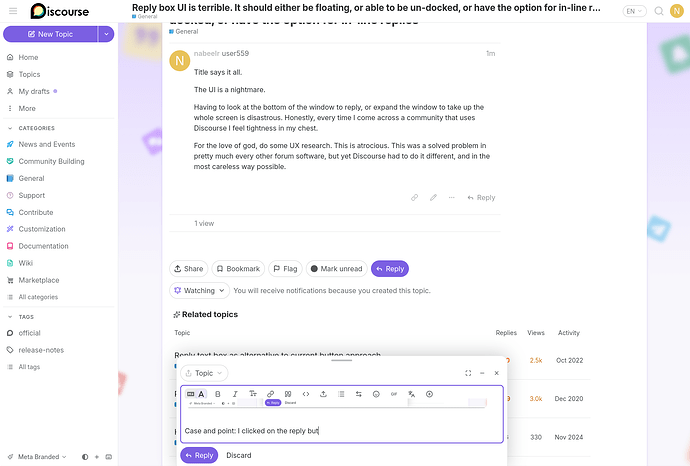Edit the post with the pencil icon
The width and height of the screenshot is (690, 466).
(433, 198)
